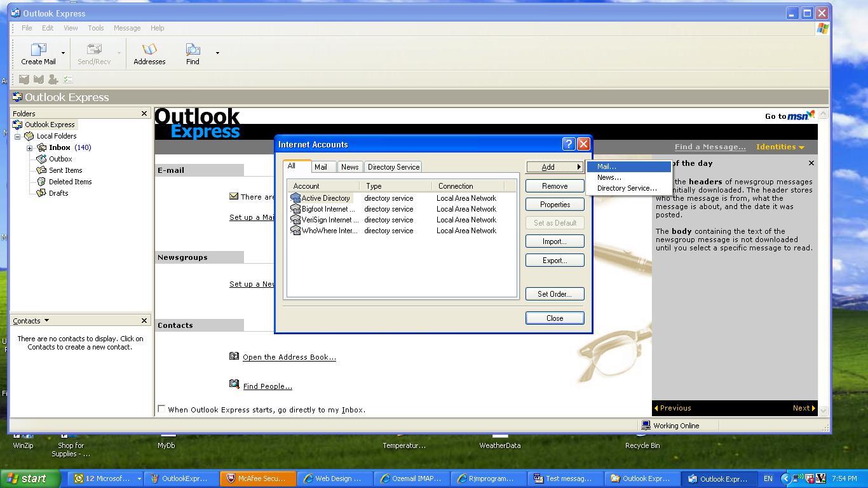
Task: Select the Inbox folder icon
Action: click(42, 147)
